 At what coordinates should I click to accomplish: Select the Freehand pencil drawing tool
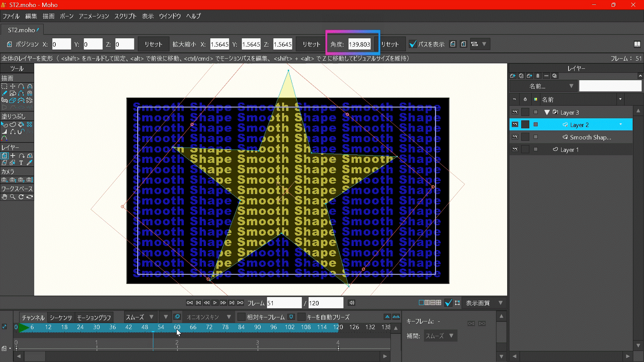point(4,93)
